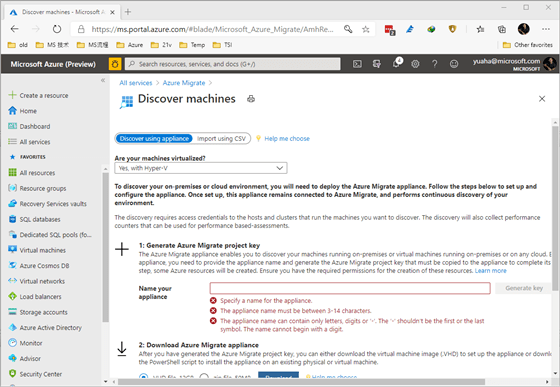
Task: Open portal settings gear
Action: click(415, 64)
